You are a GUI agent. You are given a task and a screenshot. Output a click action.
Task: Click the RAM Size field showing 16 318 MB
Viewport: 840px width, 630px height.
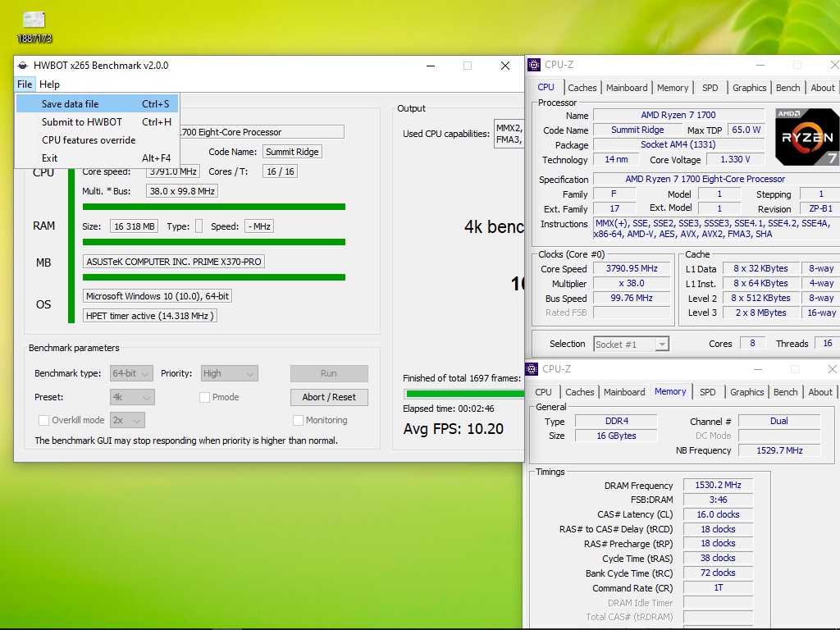(134, 226)
